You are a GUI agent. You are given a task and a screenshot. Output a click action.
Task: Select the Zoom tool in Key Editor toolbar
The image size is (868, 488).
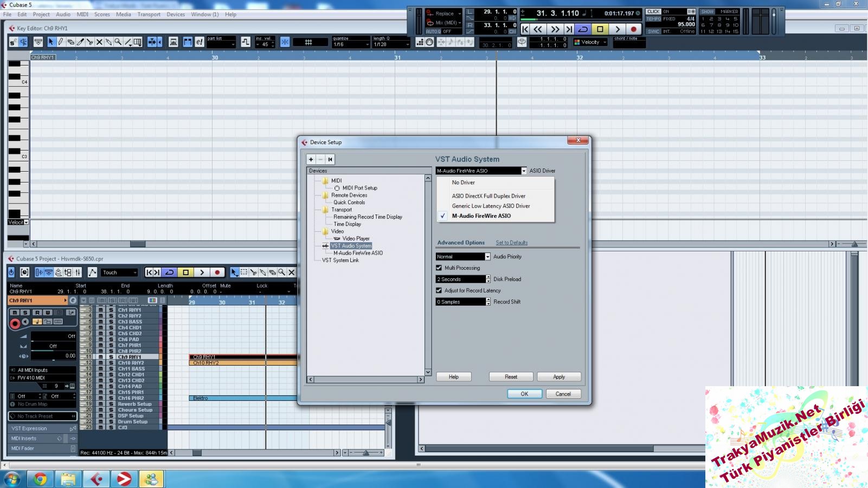click(x=118, y=42)
